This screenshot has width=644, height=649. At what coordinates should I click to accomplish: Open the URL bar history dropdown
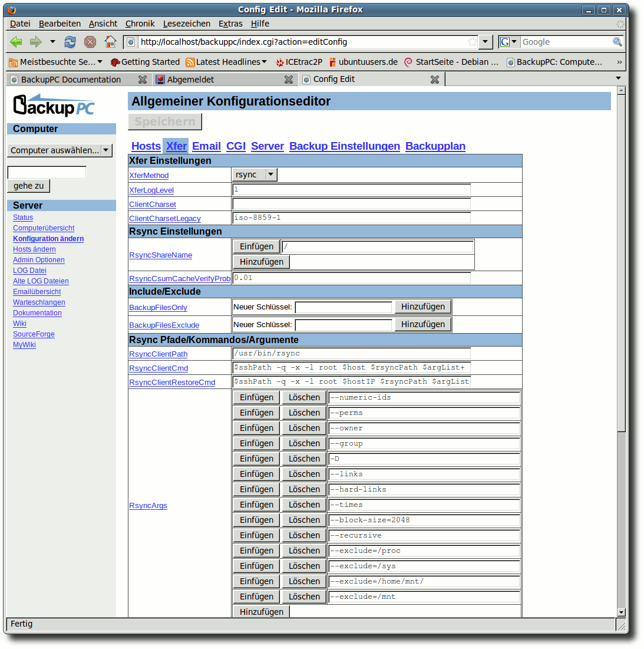[x=486, y=42]
